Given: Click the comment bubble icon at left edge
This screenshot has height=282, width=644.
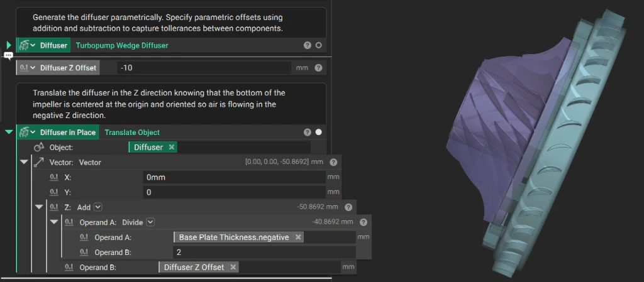Looking at the screenshot, I should click(8, 55).
